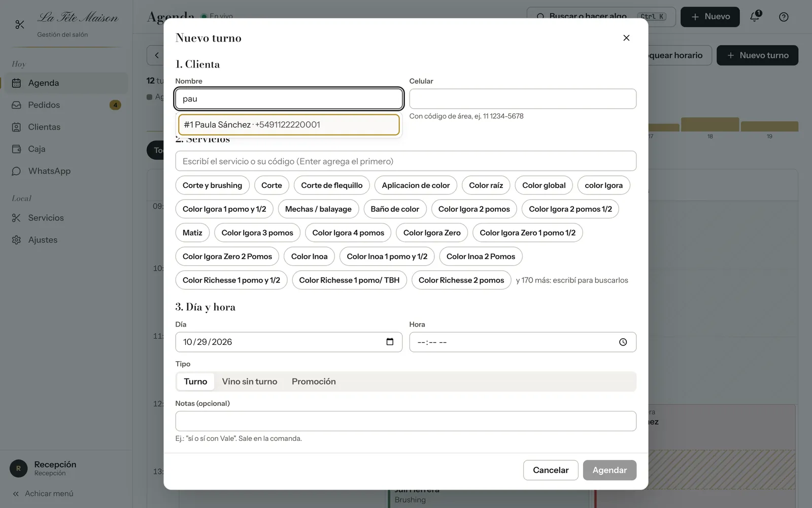Click the Cancelar button
The image size is (812, 508).
[551, 470]
